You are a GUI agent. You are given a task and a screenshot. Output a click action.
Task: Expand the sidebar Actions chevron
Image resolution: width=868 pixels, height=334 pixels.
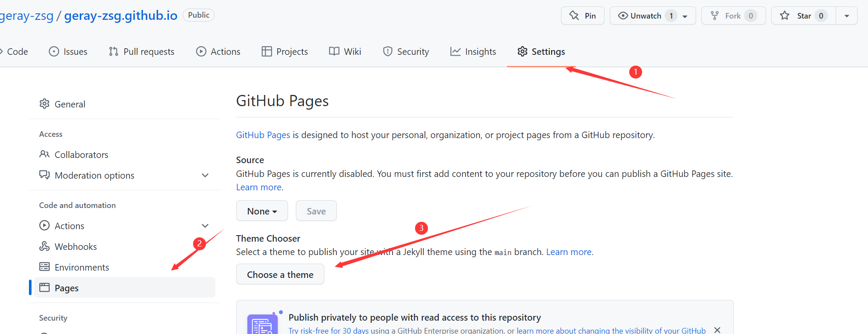tap(205, 226)
